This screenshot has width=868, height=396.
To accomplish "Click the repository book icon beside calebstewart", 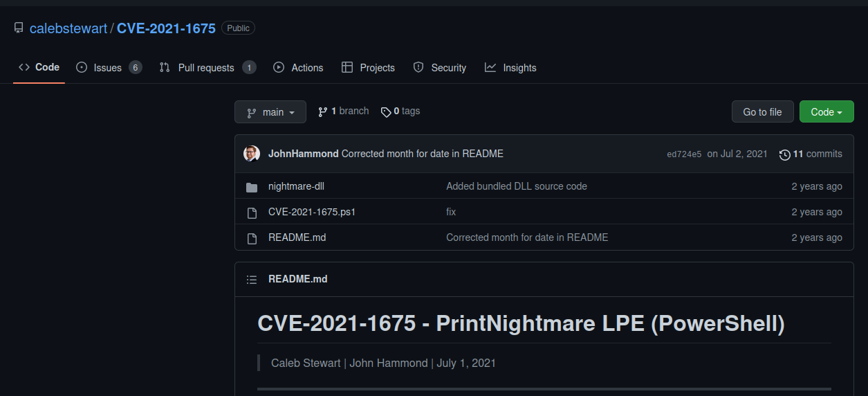I will 19,28.
